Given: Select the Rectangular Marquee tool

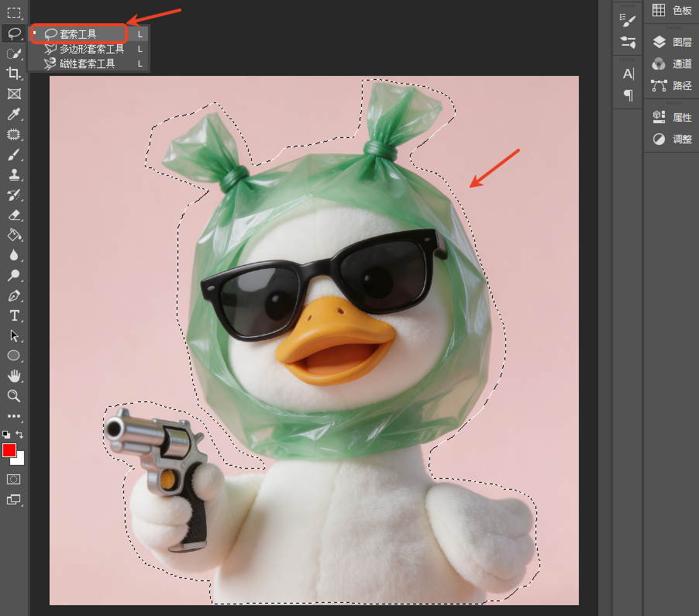Looking at the screenshot, I should point(14,13).
